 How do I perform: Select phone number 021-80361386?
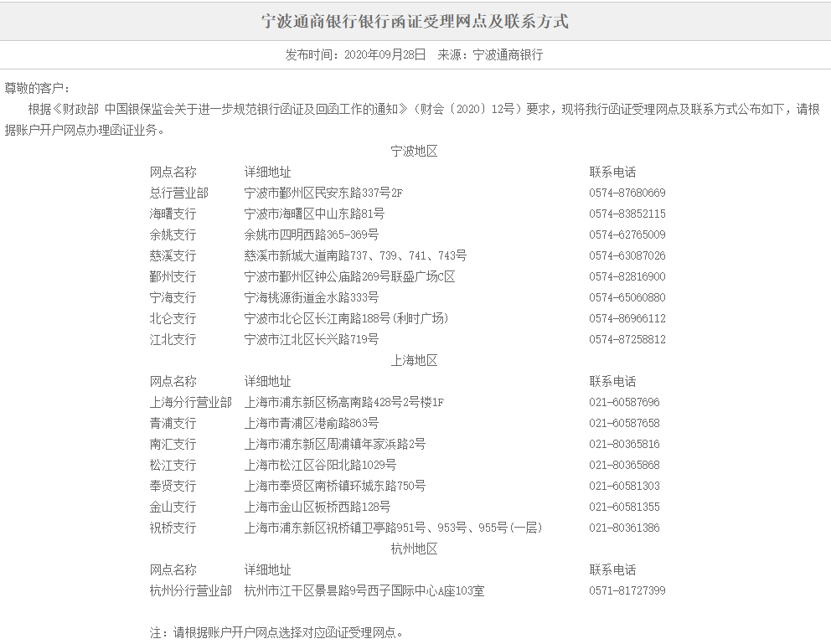point(624,528)
